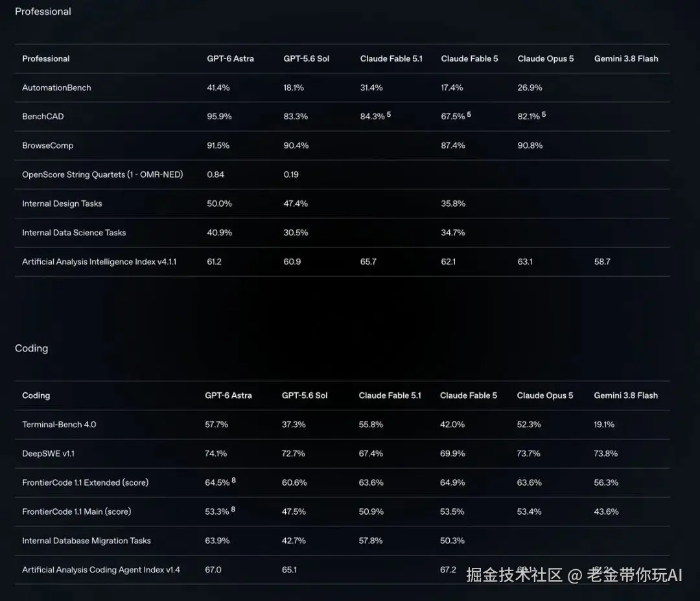
Task: Select OpenScore String Quartets (1 - OMR-NED) label
Action: [x=102, y=174]
